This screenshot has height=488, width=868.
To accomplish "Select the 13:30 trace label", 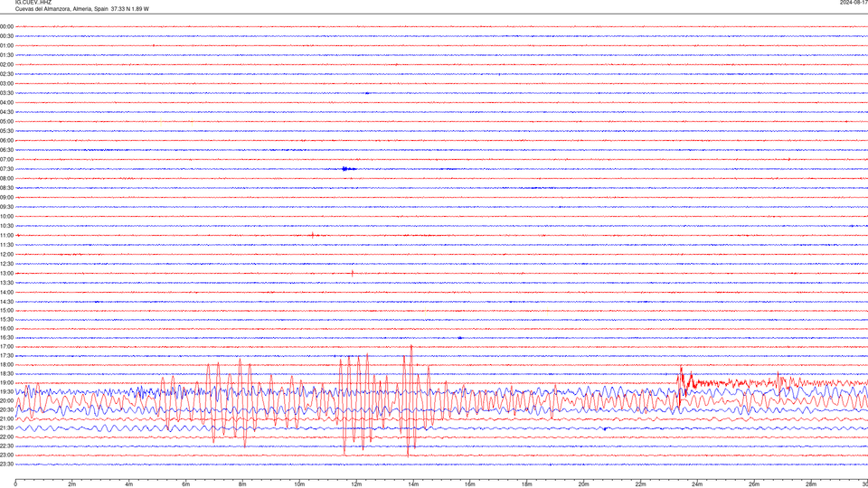I will 6,283.
